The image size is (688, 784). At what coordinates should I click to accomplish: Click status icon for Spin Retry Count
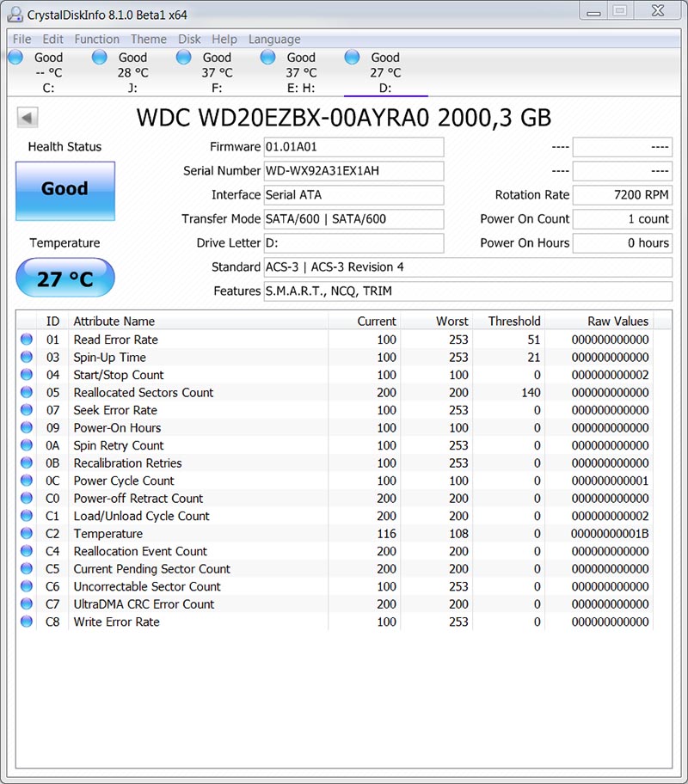(x=27, y=445)
